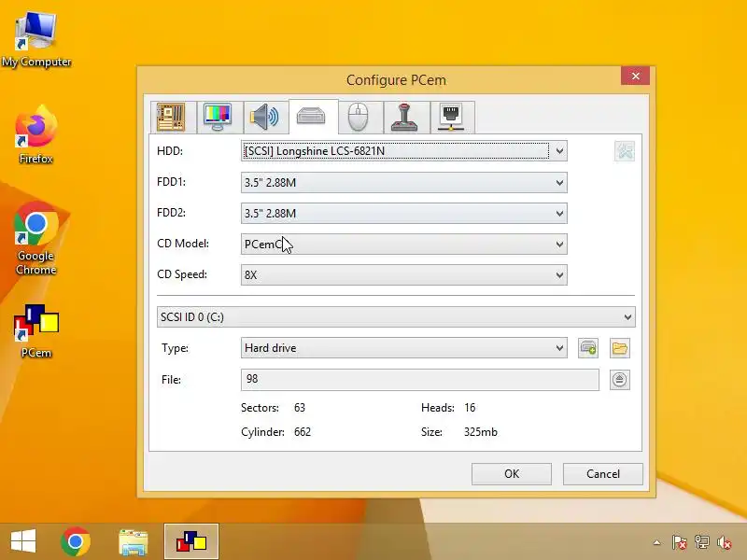Open the network settings tab
The image size is (747, 560).
451,118
